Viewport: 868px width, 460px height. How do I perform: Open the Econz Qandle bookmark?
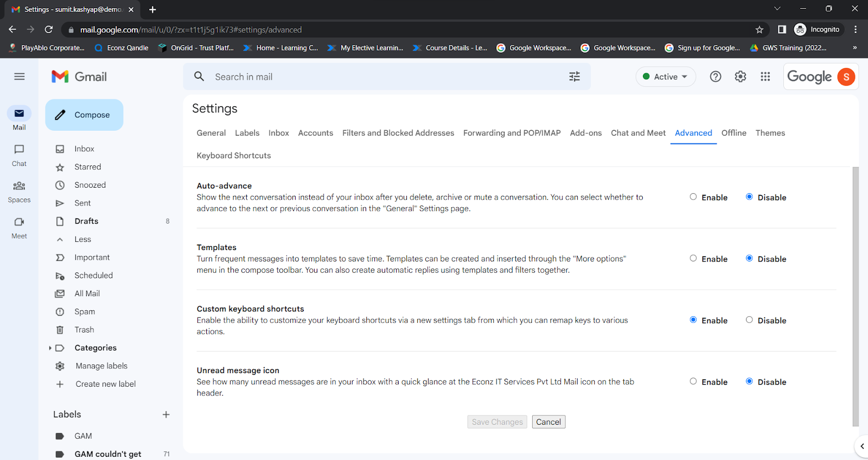(x=122, y=48)
